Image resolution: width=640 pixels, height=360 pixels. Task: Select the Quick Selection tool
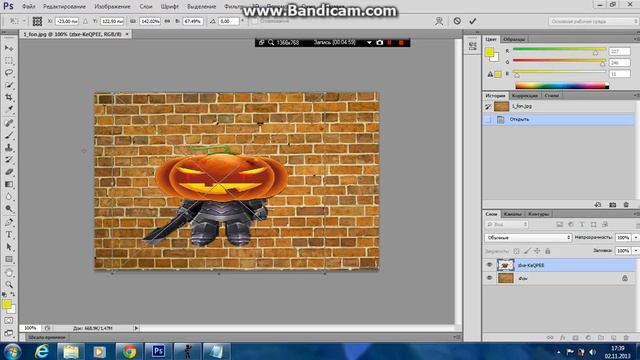(9, 85)
